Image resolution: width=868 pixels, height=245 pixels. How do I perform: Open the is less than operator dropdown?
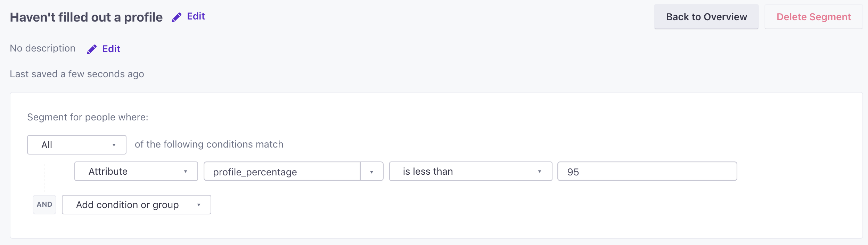tap(471, 171)
